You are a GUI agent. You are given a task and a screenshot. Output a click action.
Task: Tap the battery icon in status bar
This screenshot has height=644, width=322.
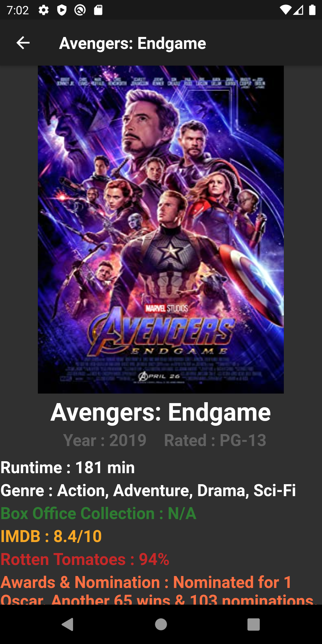point(312,10)
